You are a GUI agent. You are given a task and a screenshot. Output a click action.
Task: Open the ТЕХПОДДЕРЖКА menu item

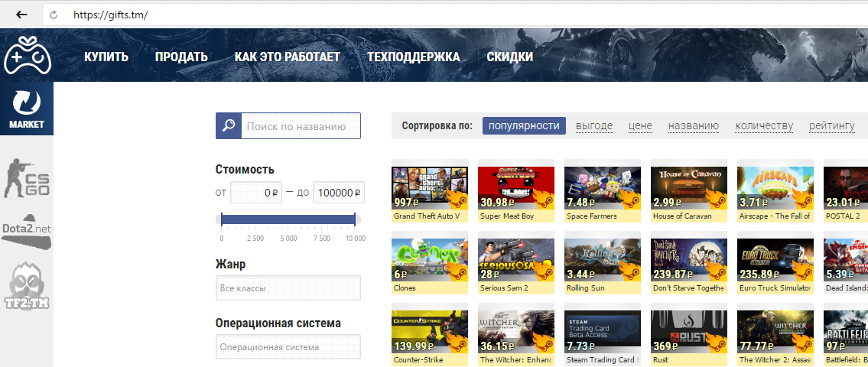coord(414,57)
